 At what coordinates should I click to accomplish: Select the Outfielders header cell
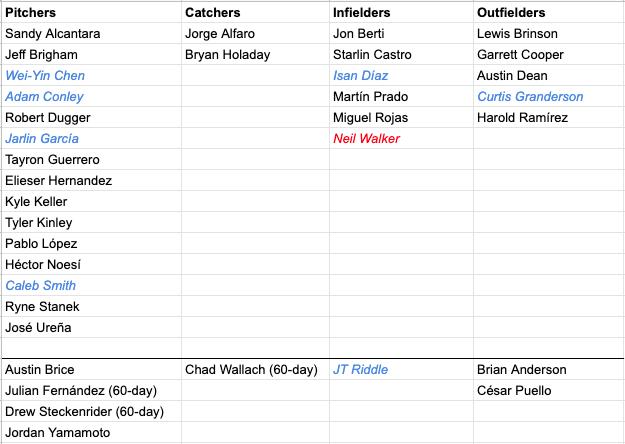coord(512,13)
